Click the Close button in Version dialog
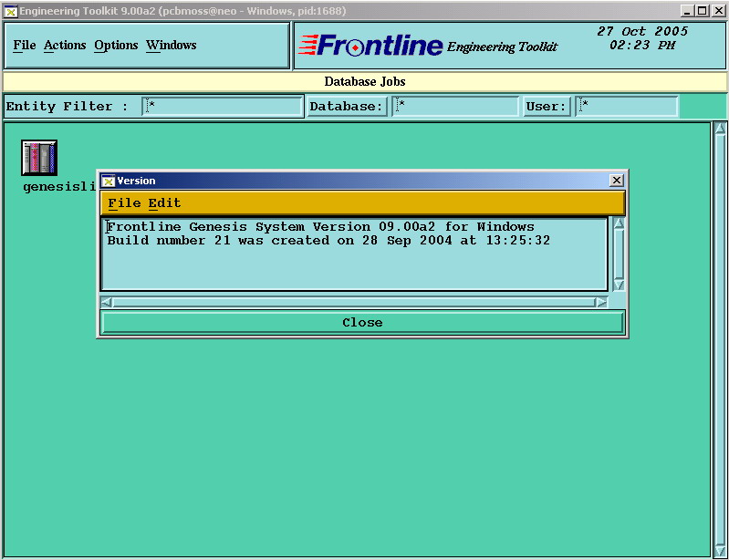This screenshot has height=560, width=729. [362, 323]
